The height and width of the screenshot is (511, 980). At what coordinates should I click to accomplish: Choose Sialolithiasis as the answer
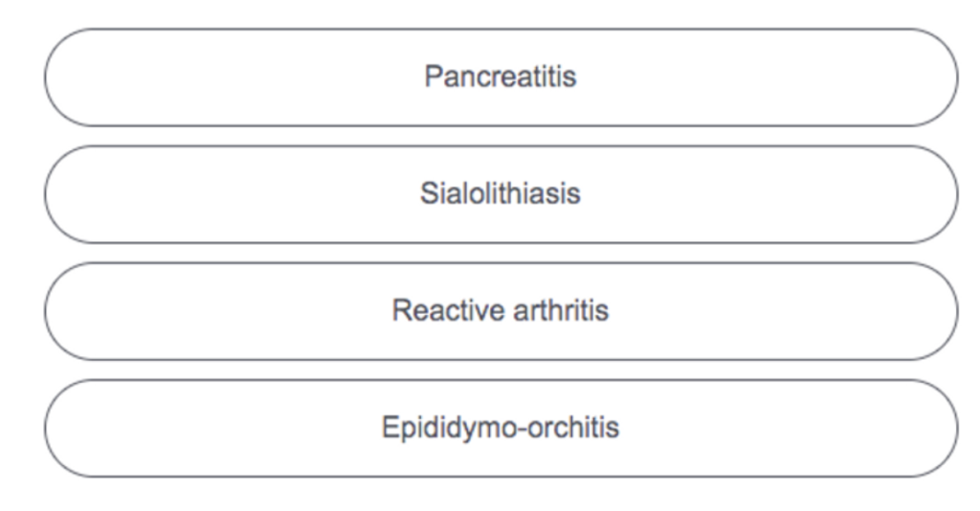pos(501,194)
